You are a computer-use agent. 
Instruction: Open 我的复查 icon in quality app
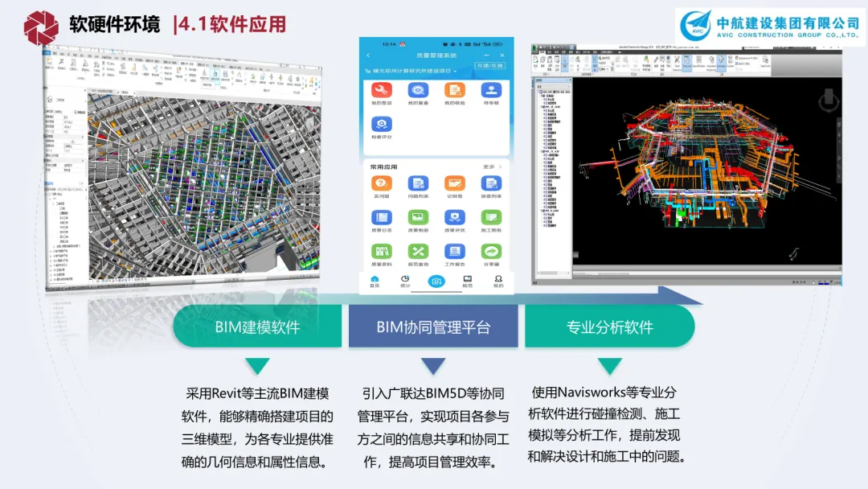(418, 90)
